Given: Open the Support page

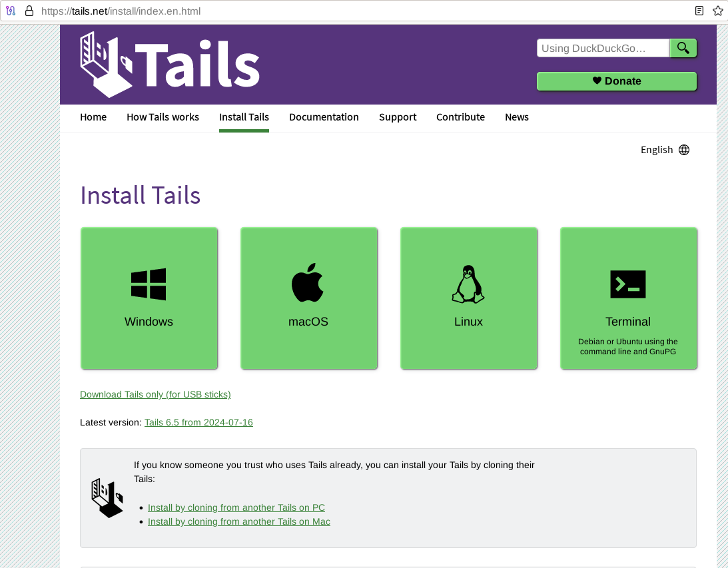Looking at the screenshot, I should pyautogui.click(x=398, y=117).
